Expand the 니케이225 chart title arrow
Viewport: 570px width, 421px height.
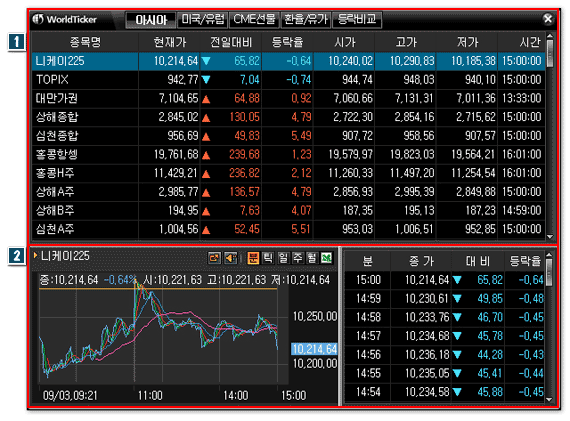(35, 256)
